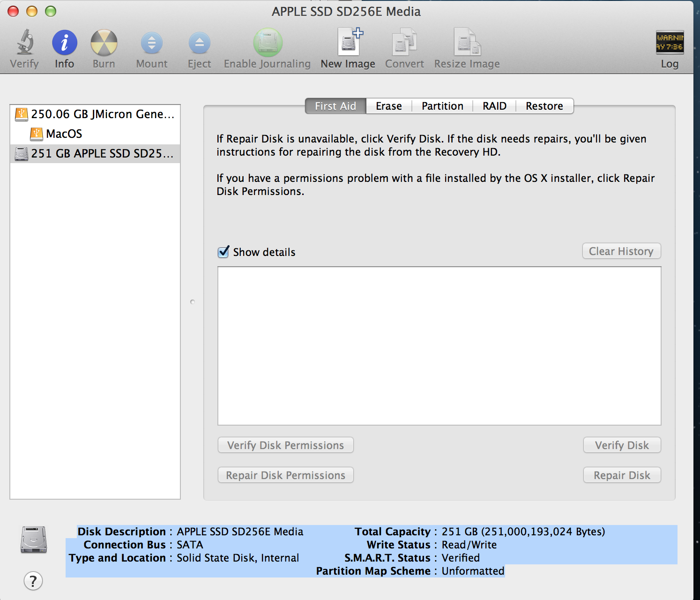Open the Restore tab
Screen dimensions: 700x600
click(544, 106)
